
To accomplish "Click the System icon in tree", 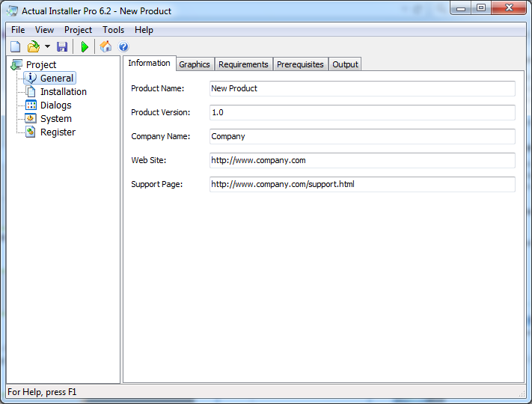I will pyautogui.click(x=31, y=118).
